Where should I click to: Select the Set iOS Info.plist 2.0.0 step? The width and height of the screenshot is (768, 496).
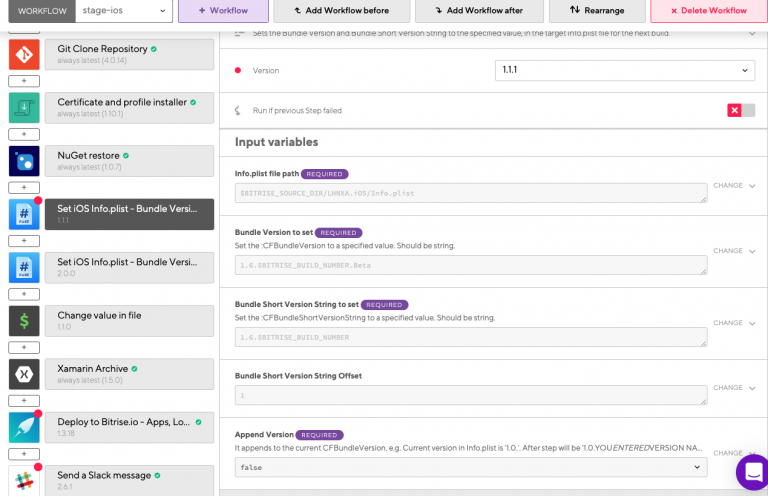129,267
